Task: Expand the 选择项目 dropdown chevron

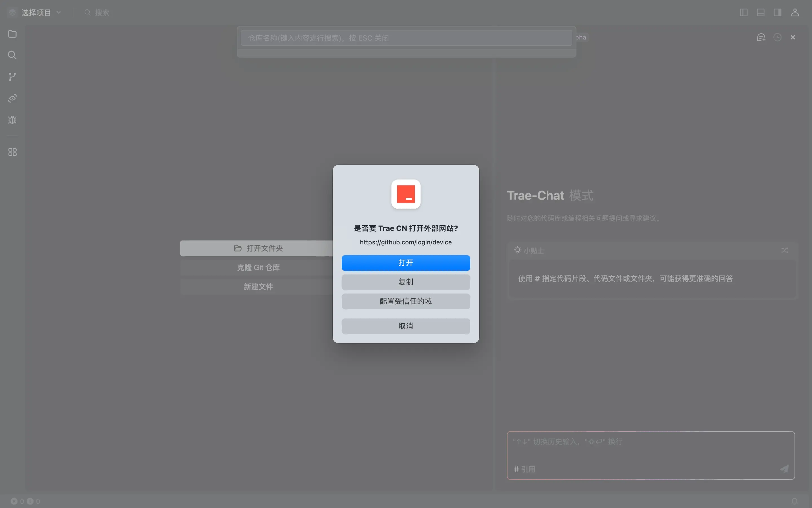Action: (x=59, y=12)
